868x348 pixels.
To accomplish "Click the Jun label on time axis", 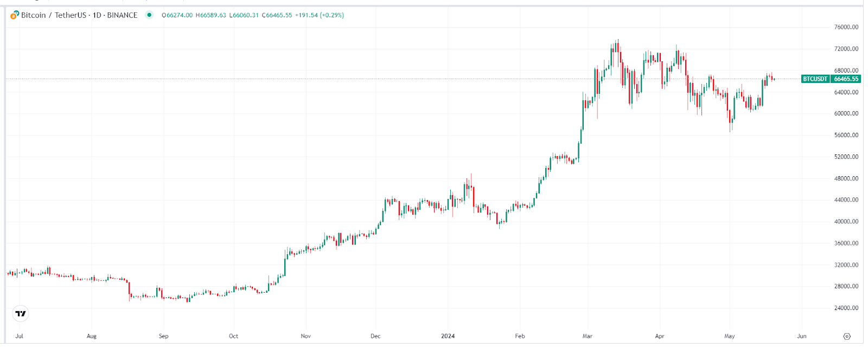I will click(x=802, y=336).
